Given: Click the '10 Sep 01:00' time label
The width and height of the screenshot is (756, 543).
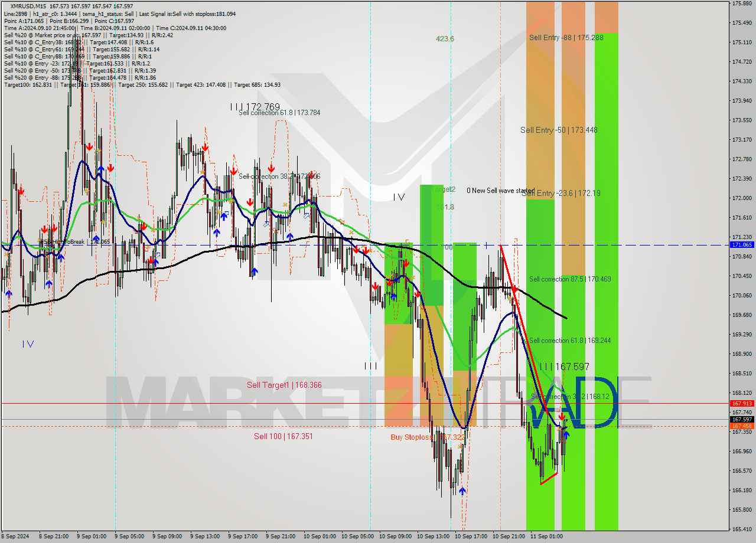Looking at the screenshot, I should point(320,537).
